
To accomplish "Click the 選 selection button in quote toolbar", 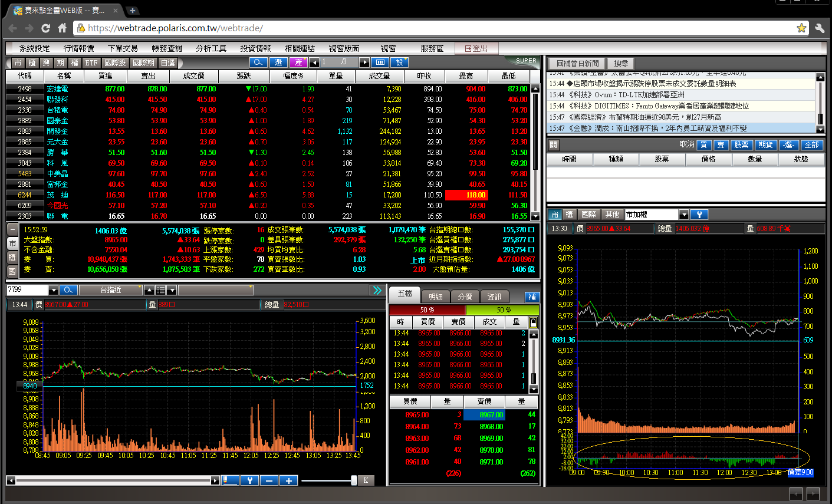I will pyautogui.click(x=278, y=62).
